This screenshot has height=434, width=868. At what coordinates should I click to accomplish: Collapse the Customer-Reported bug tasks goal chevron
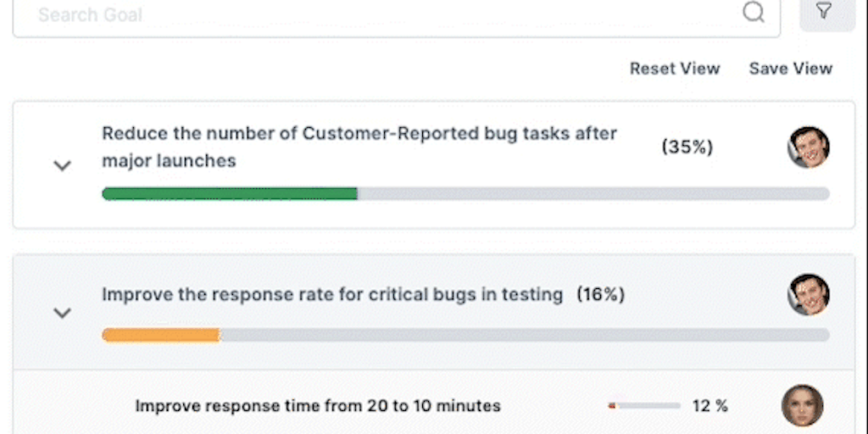point(62,165)
